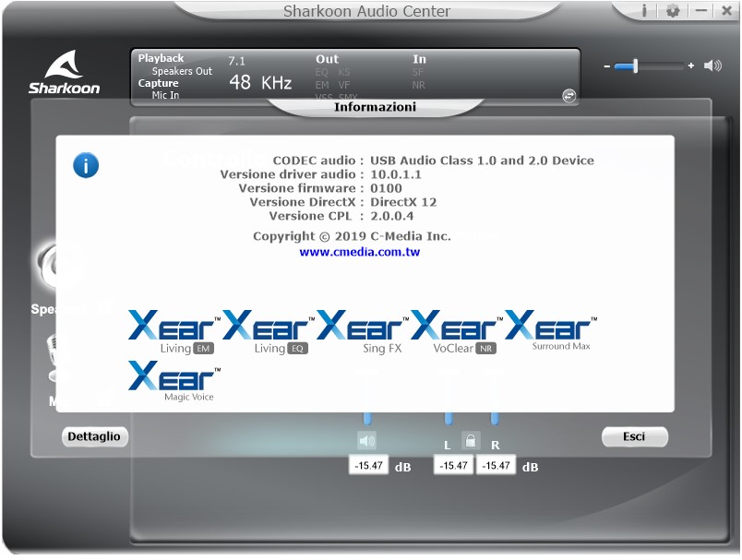Image resolution: width=742 pixels, height=560 pixels.
Task: Click the "Speakers Out" playback label
Action: click(x=182, y=71)
